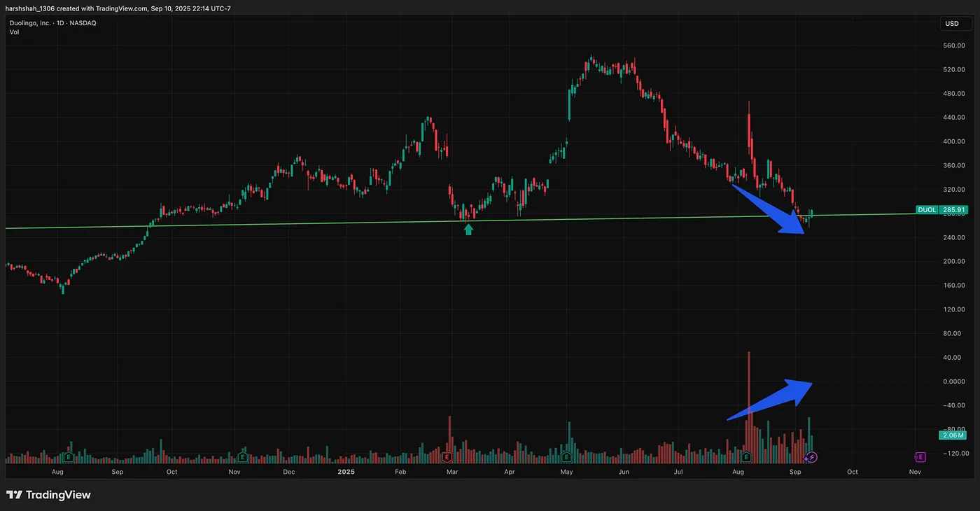The height and width of the screenshot is (511, 980).
Task: Click the 400.00 price axis label
Action: coord(954,141)
